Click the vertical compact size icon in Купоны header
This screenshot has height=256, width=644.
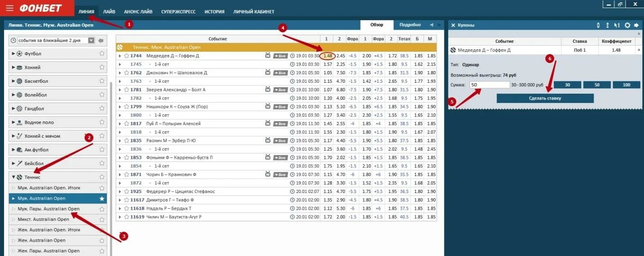coord(598,25)
